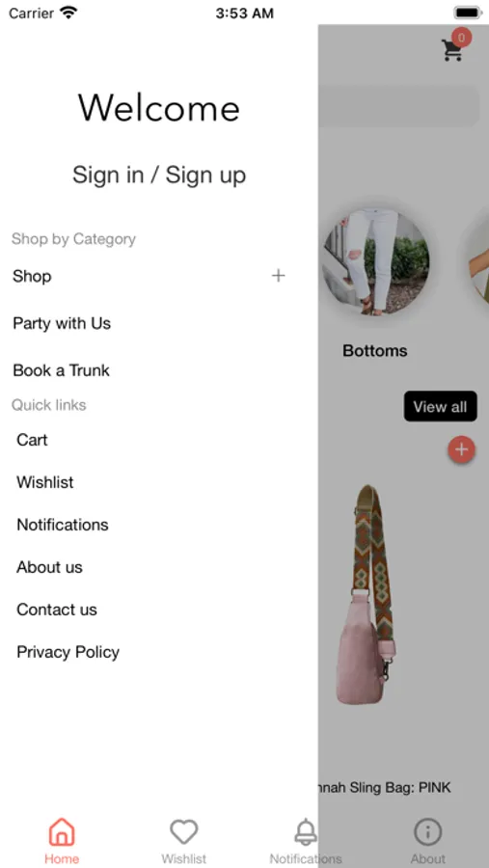Viewport: 489px width, 868px height.
Task: Select the Bottoms category thumbnail
Action: (376, 261)
